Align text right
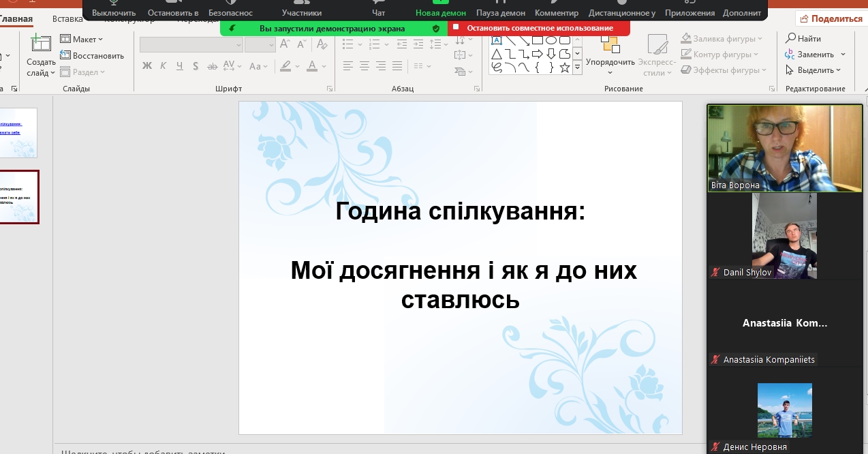Viewport: 868px width, 454px height. pyautogui.click(x=381, y=66)
